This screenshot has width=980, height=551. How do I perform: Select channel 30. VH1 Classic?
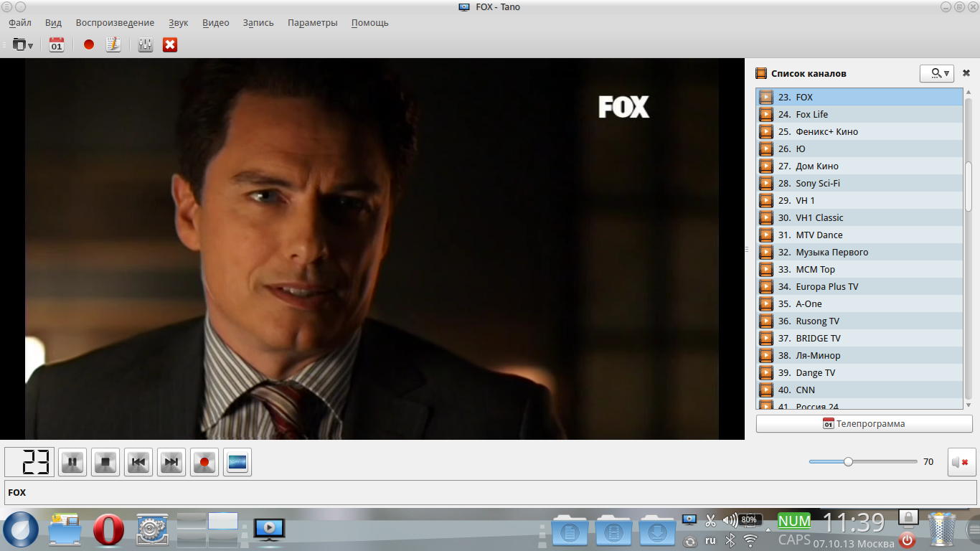point(859,217)
